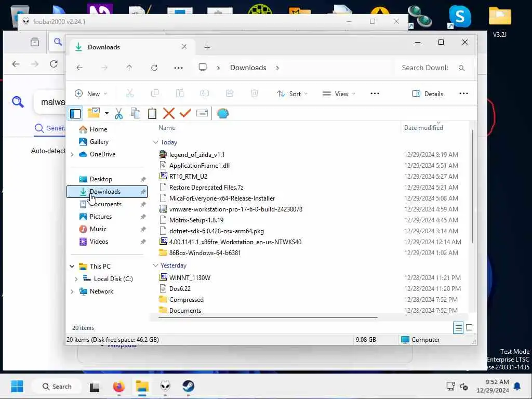Click the blue shell icon in classic toolbar
This screenshot has height=399, width=532.
(x=222, y=113)
